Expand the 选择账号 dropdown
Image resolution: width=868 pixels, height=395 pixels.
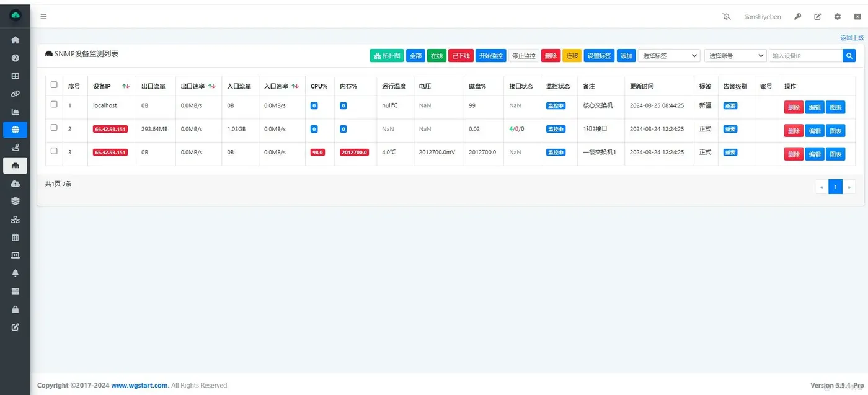(735, 56)
